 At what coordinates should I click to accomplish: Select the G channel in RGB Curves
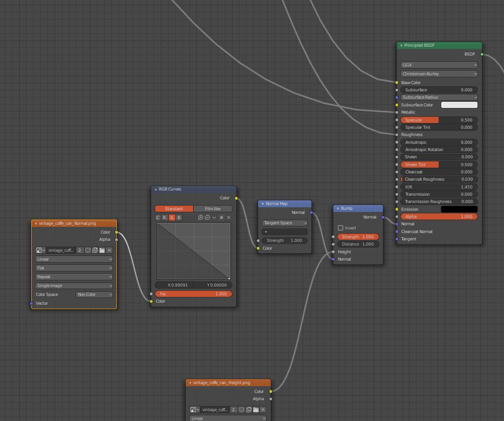tap(172, 218)
